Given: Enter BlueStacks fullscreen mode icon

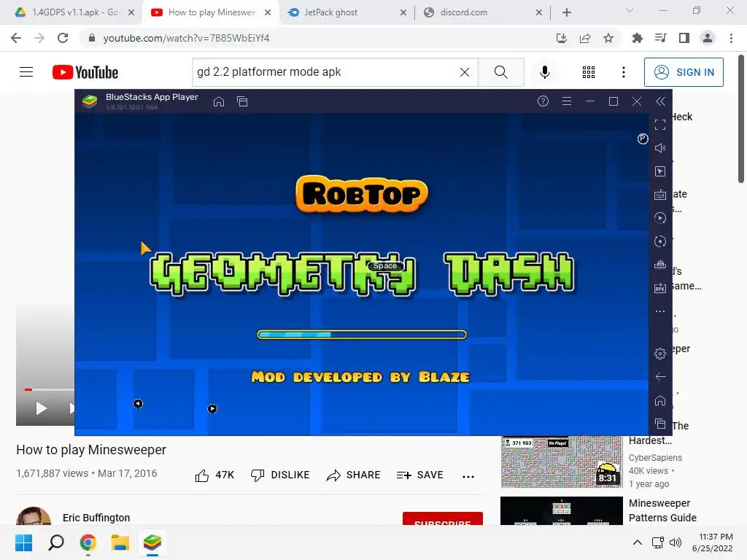Looking at the screenshot, I should pos(660,125).
